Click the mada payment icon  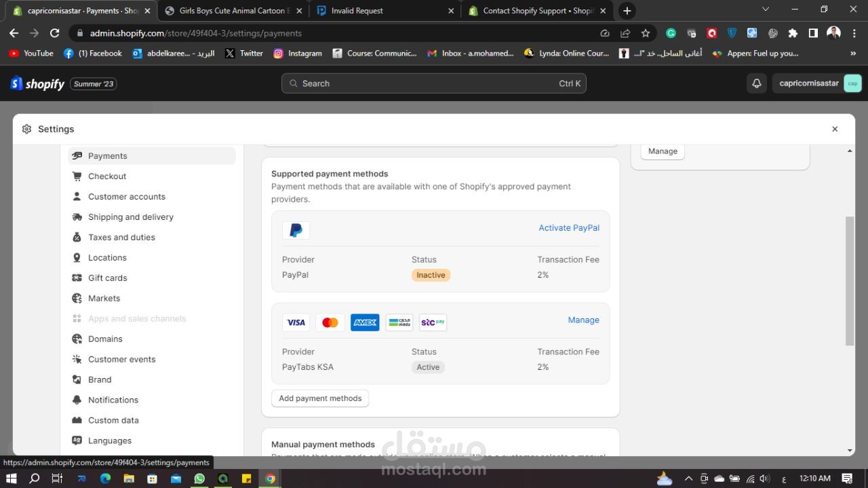tap(399, 322)
